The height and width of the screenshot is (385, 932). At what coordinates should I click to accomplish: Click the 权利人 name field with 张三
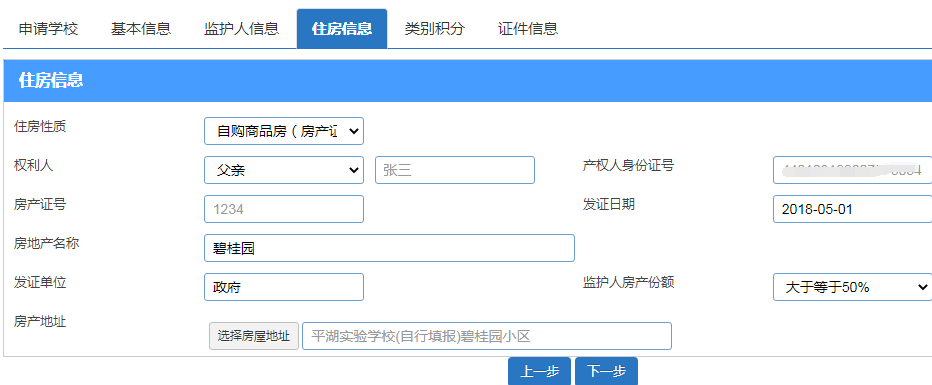point(455,171)
